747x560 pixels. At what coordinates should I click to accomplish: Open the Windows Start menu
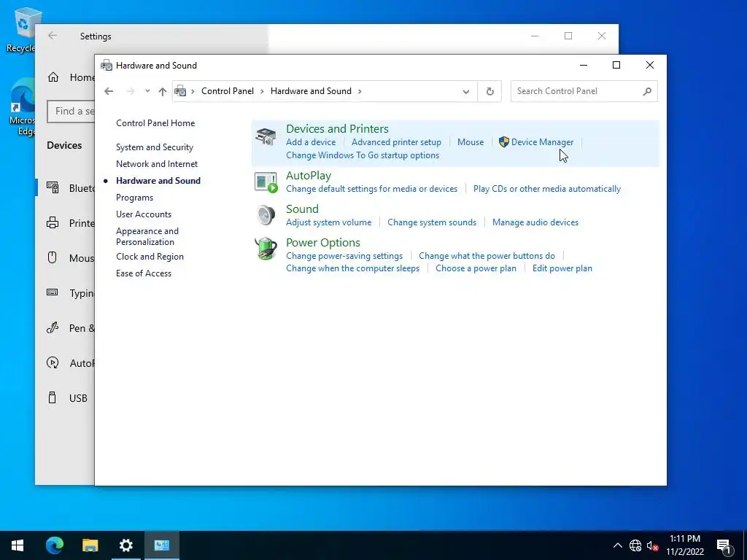click(18, 545)
